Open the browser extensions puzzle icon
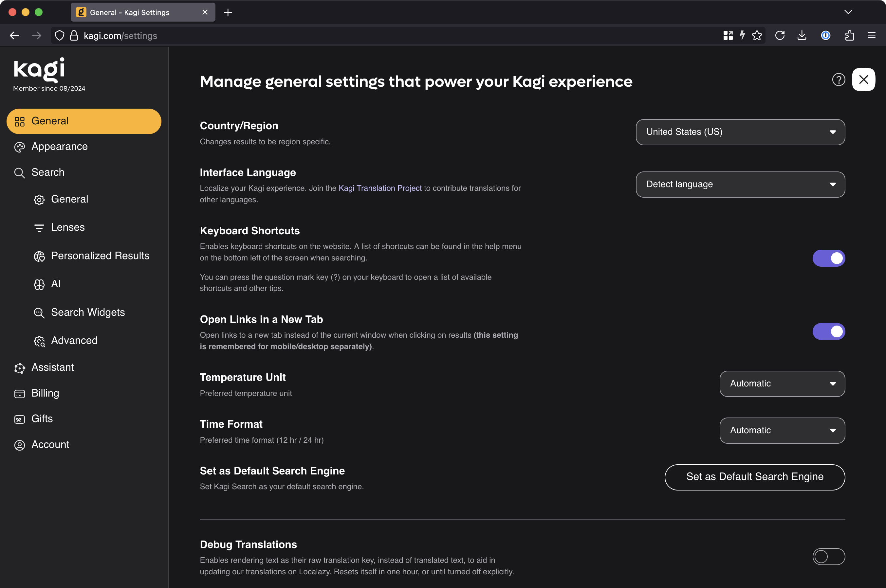Viewport: 886px width, 588px height. click(x=849, y=36)
